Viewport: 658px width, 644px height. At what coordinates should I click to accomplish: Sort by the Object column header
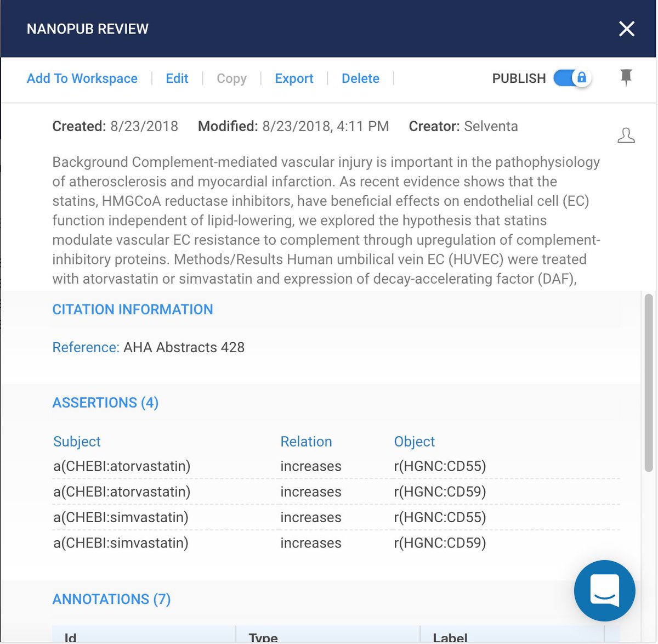click(x=414, y=442)
